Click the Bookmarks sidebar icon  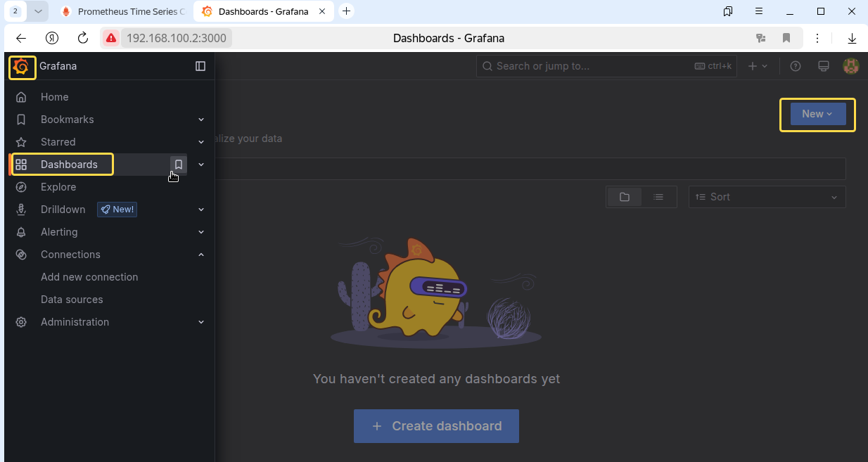pyautogui.click(x=21, y=120)
